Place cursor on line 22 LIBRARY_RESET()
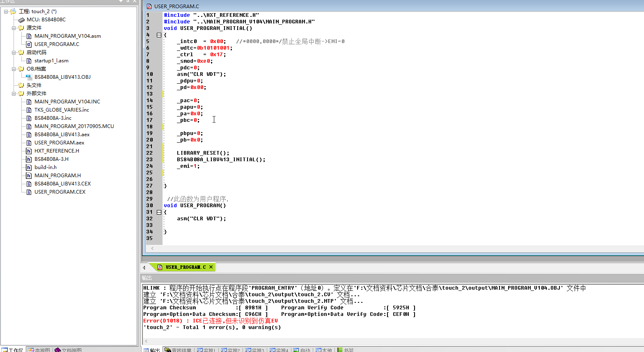The height and width of the screenshot is (352, 644). point(203,153)
